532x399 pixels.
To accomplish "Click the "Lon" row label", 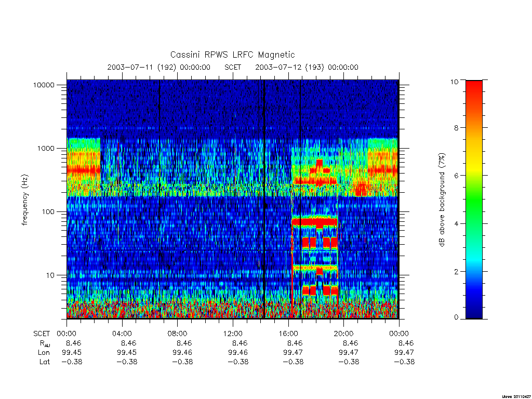I will pos(44,353).
